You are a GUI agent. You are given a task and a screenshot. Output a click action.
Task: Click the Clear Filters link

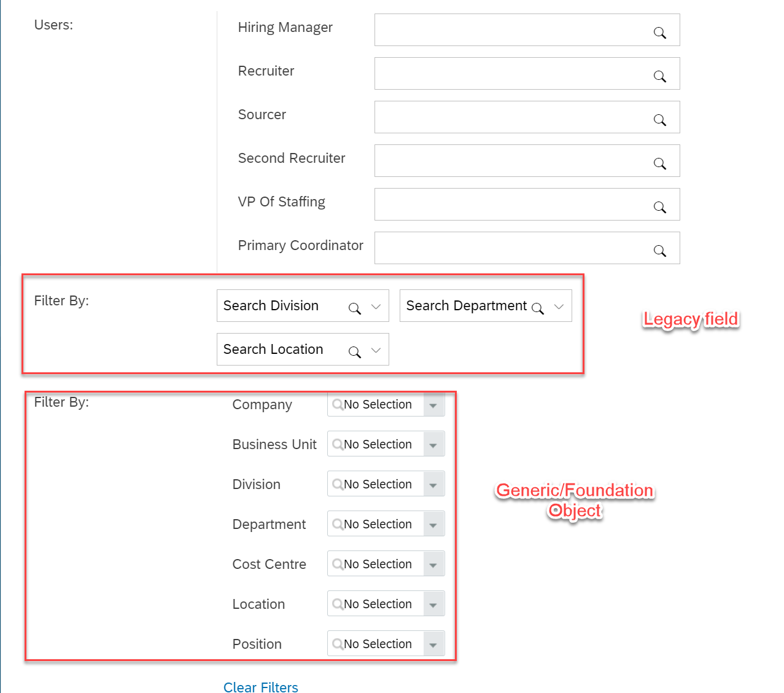tap(261, 687)
